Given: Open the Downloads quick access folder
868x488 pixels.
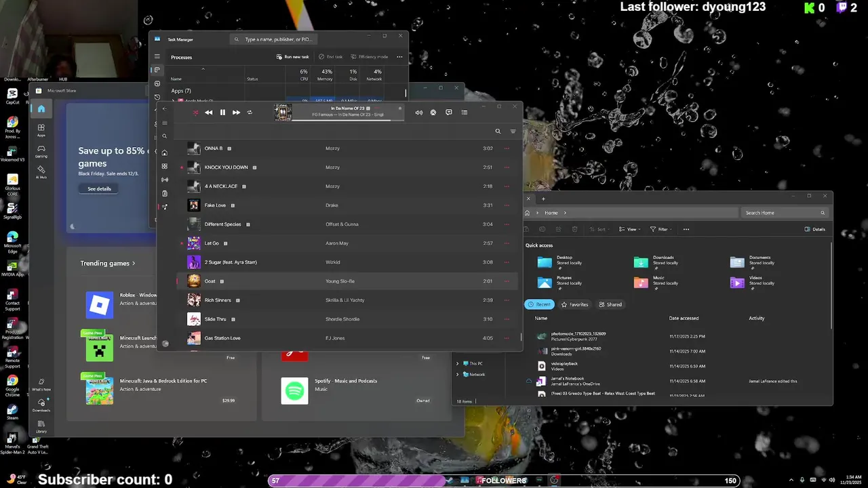Looking at the screenshot, I should (657, 262).
